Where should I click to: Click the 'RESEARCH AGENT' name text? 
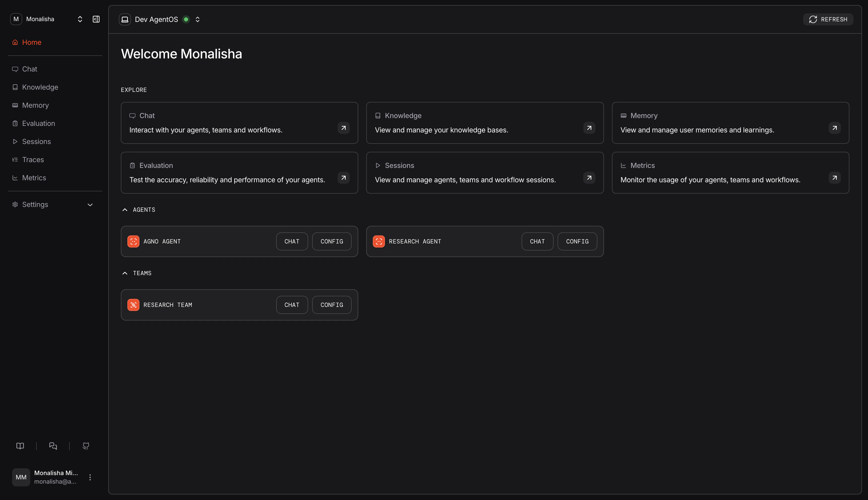(415, 241)
